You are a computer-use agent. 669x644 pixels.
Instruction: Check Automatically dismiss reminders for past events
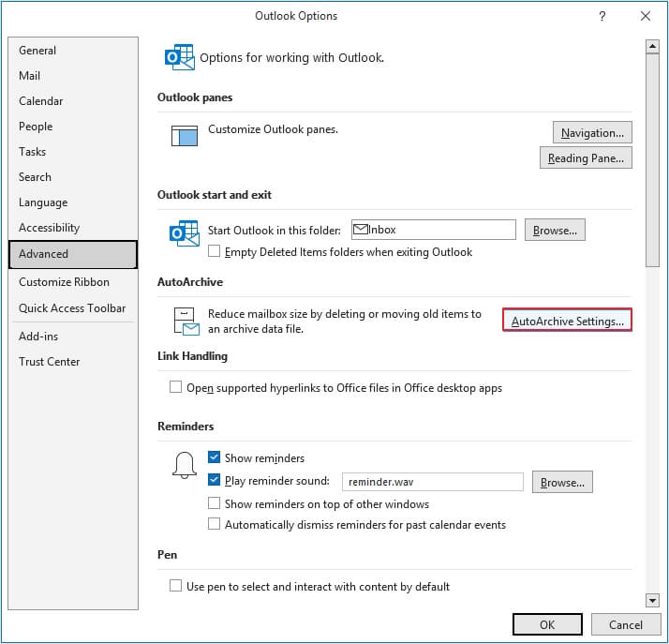pyautogui.click(x=214, y=523)
